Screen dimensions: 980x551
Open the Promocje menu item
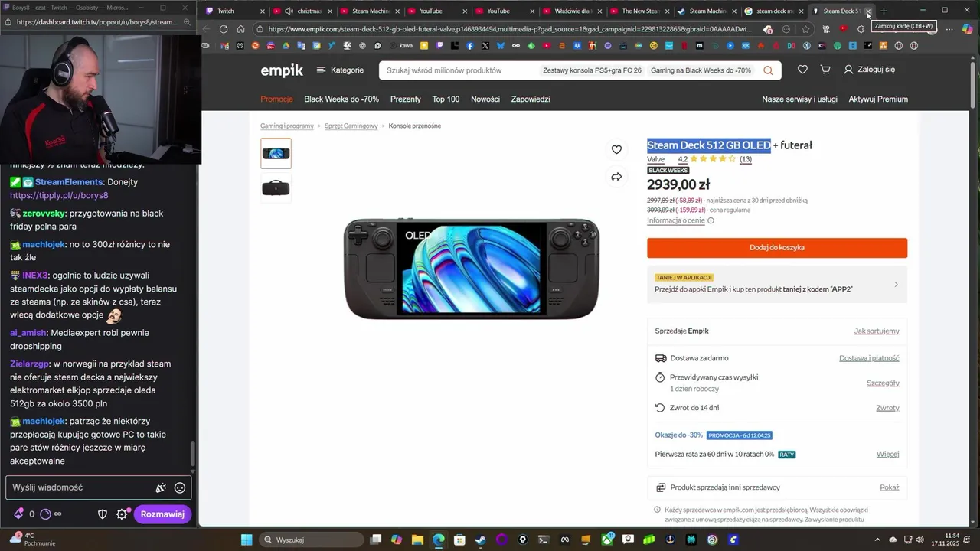click(x=276, y=99)
